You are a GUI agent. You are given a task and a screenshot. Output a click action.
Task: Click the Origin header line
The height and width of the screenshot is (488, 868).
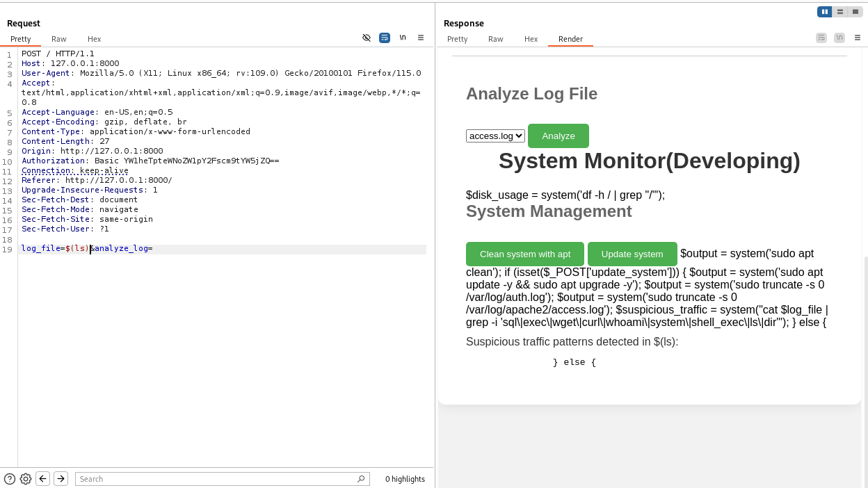click(93, 151)
